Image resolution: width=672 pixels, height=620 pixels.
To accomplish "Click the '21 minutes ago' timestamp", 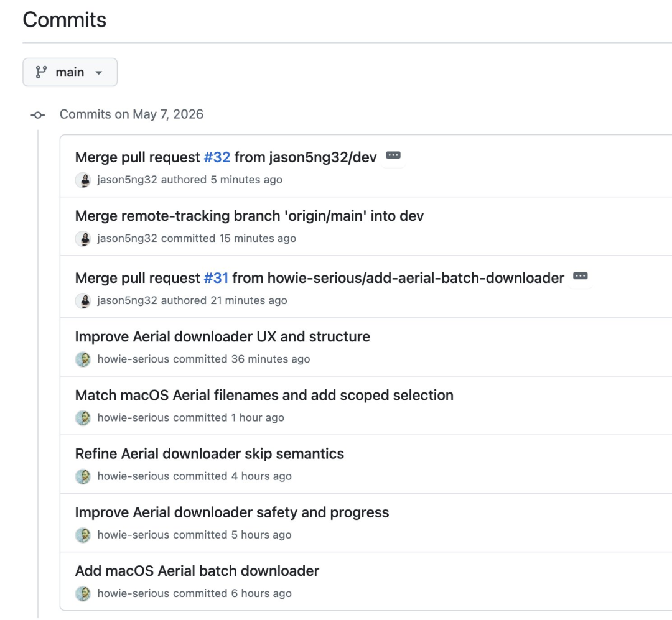I will pos(248,301).
